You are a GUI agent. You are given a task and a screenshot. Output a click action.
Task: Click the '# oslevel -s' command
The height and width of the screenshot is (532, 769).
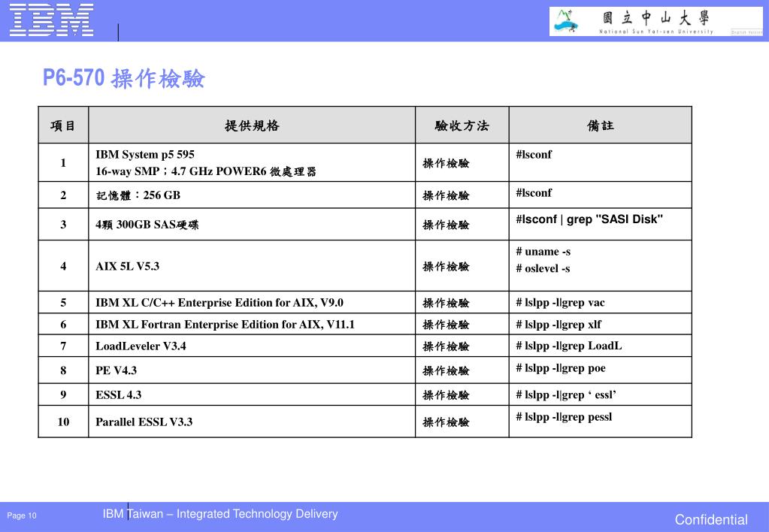(x=543, y=268)
